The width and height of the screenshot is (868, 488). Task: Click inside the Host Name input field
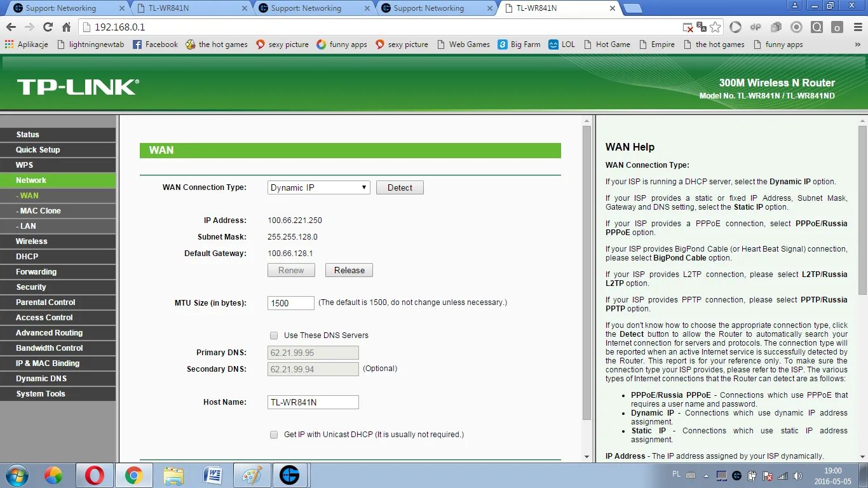click(313, 402)
